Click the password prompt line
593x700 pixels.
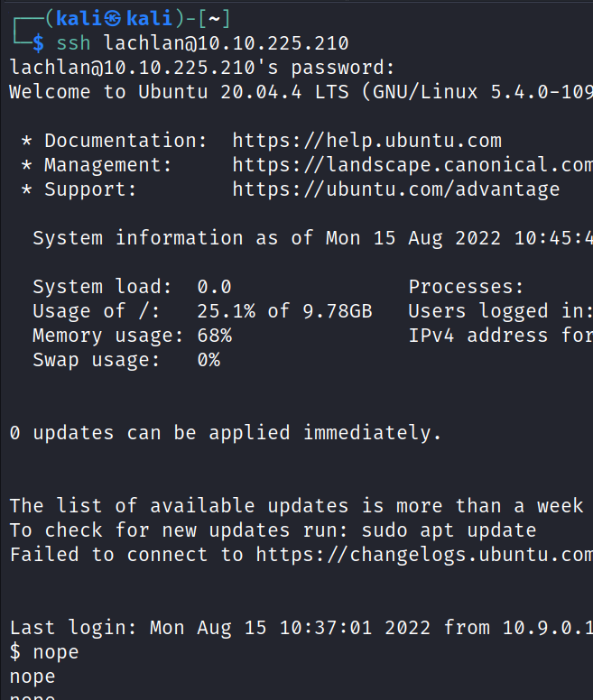(x=202, y=67)
